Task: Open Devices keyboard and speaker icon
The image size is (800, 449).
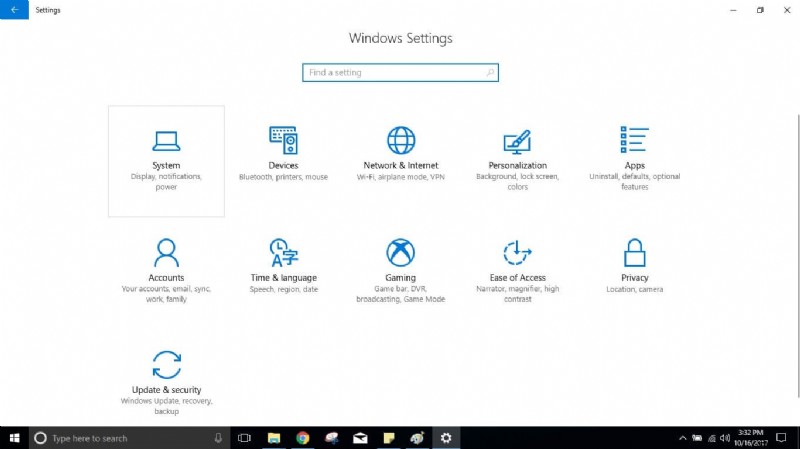Action: (284, 140)
